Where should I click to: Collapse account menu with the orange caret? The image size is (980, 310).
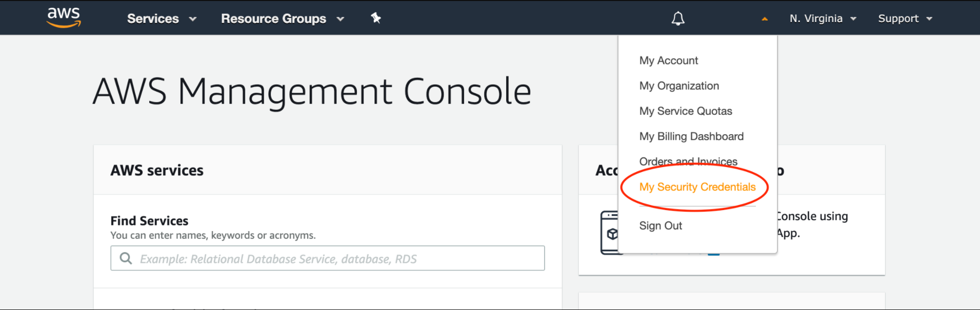tap(765, 19)
